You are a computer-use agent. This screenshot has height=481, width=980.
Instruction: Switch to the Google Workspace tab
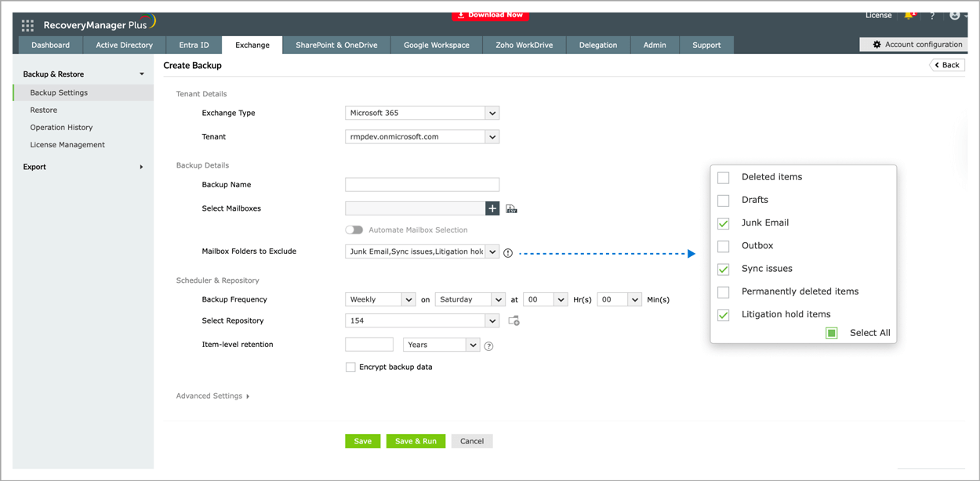[x=437, y=45]
